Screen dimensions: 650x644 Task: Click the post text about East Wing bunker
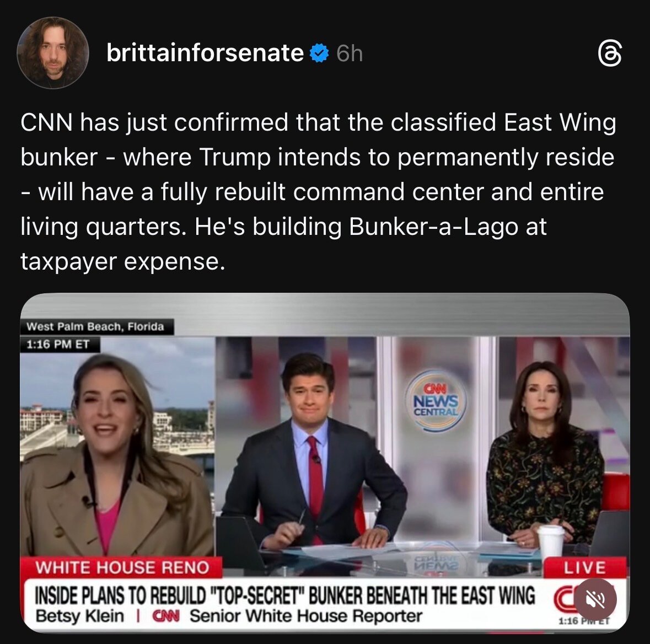coord(318,191)
